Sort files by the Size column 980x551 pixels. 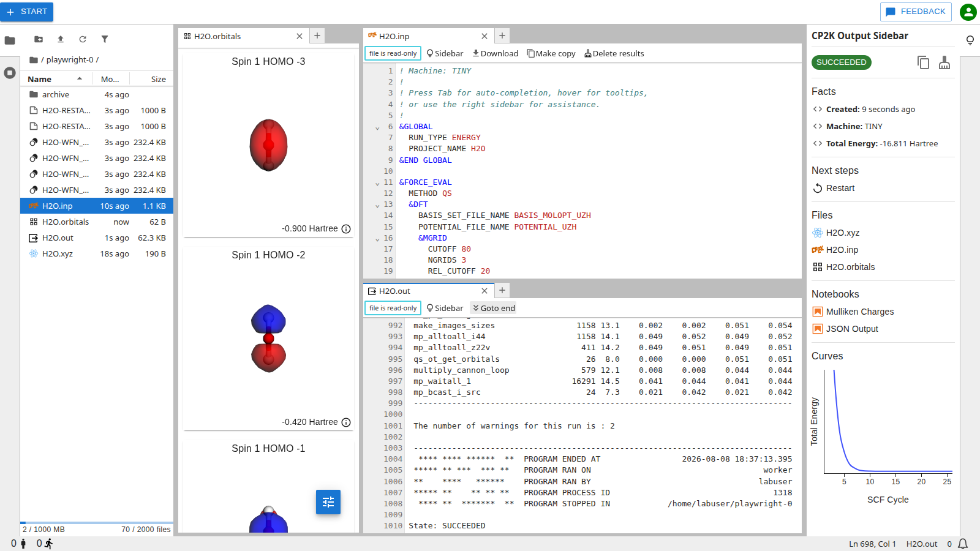[152, 79]
